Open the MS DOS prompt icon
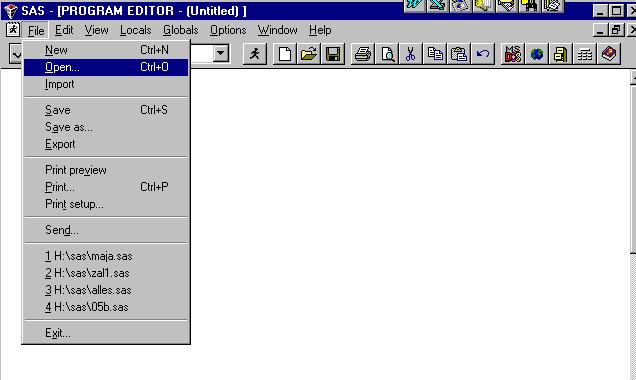Image resolution: width=636 pixels, height=380 pixels. click(x=513, y=54)
